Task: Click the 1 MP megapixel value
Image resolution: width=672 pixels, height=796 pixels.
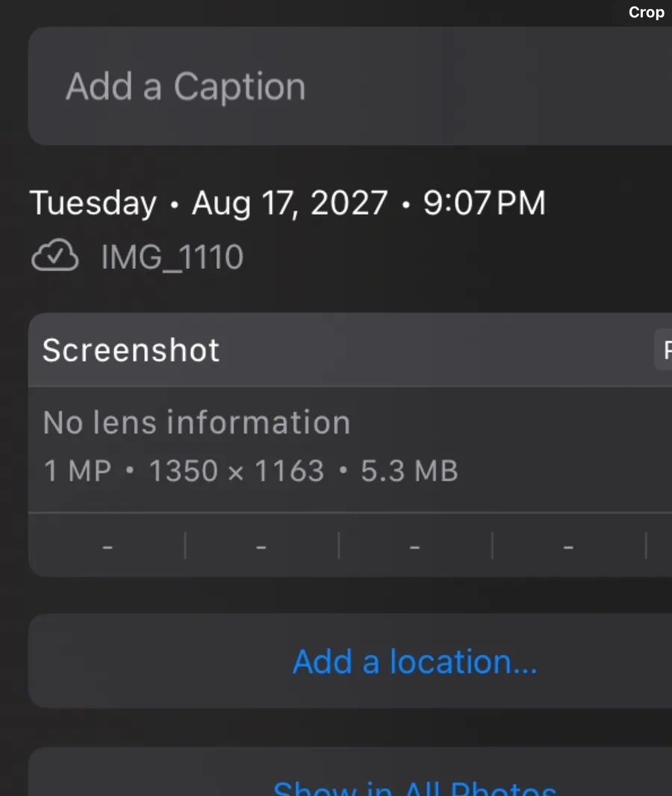Action: coord(78,471)
